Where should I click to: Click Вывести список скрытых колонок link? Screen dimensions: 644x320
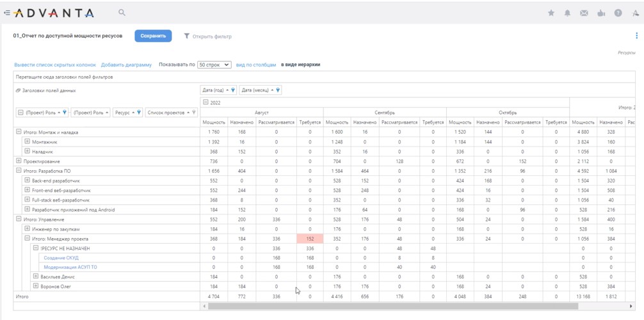(x=55, y=65)
